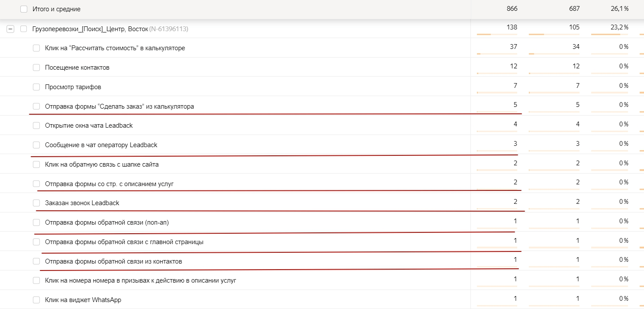This screenshot has width=644, height=309.
Task: Click the total value 866
Action: pyautogui.click(x=512, y=9)
